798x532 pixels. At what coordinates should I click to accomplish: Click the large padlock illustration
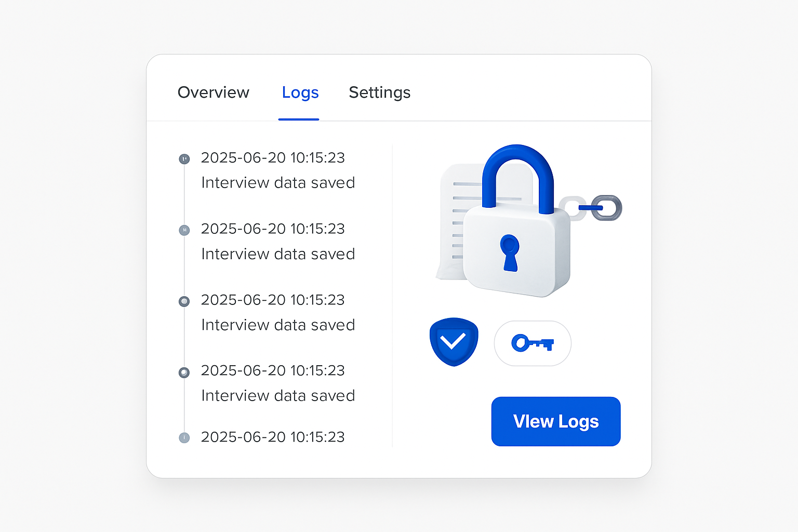(x=517, y=222)
